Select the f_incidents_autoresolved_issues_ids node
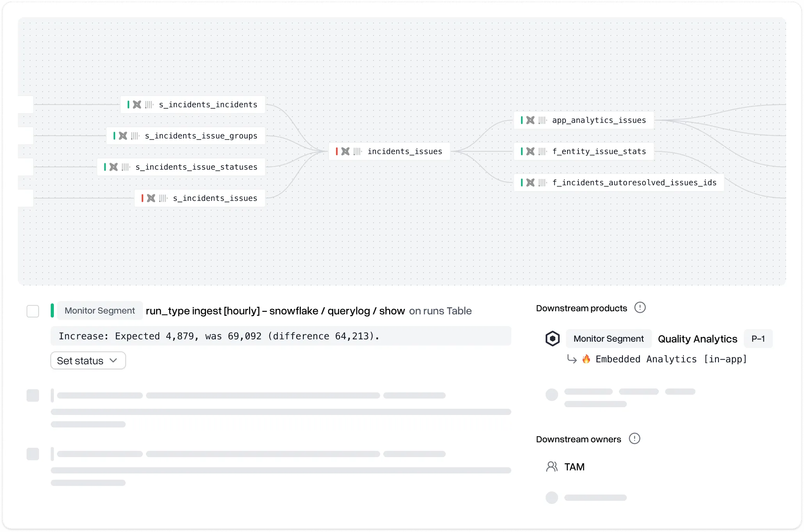The height and width of the screenshot is (532, 804). click(x=634, y=183)
